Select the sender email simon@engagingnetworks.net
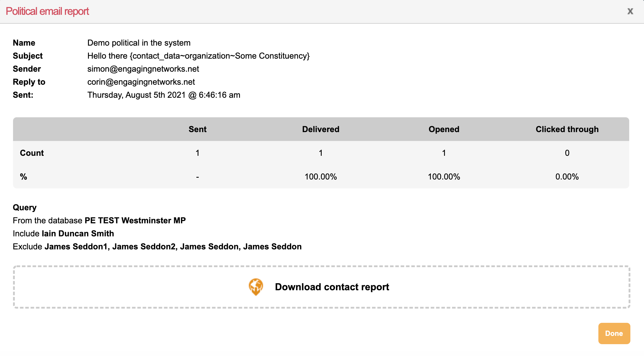 point(143,69)
